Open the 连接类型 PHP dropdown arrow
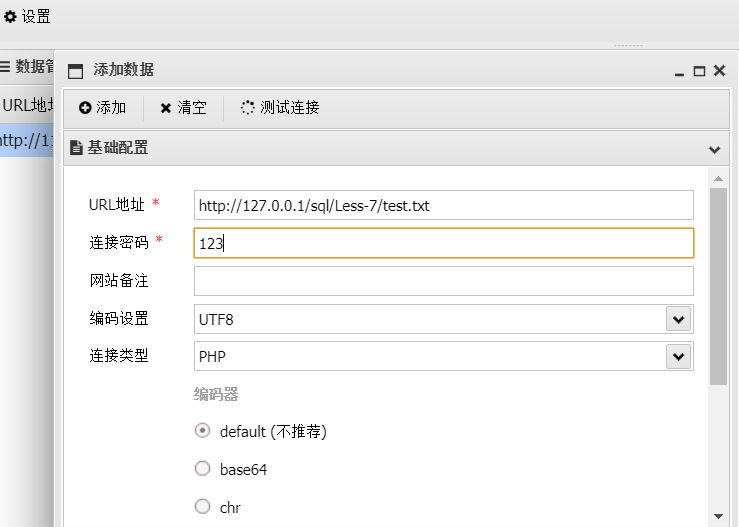 click(678, 356)
